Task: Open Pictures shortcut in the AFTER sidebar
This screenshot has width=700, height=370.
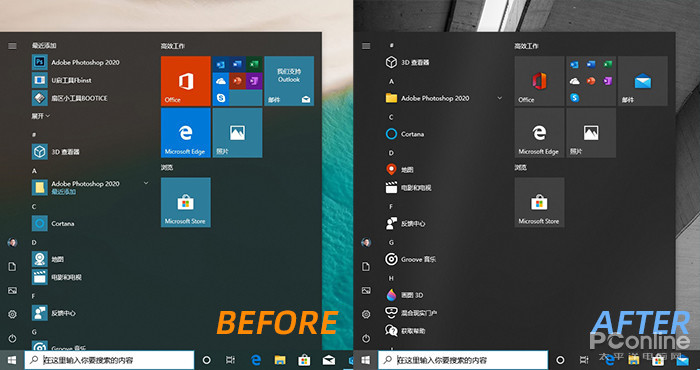Action: tap(366, 291)
